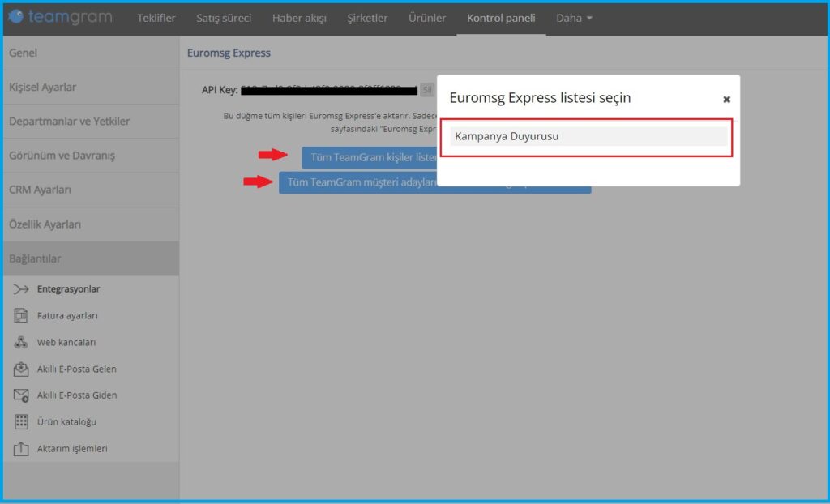This screenshot has height=504, width=830.
Task: Choose the Kampanya Duyurusu list
Action: tap(588, 137)
